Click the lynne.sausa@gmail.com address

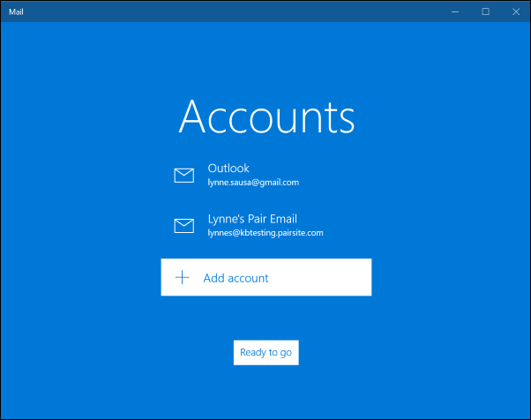click(x=253, y=183)
